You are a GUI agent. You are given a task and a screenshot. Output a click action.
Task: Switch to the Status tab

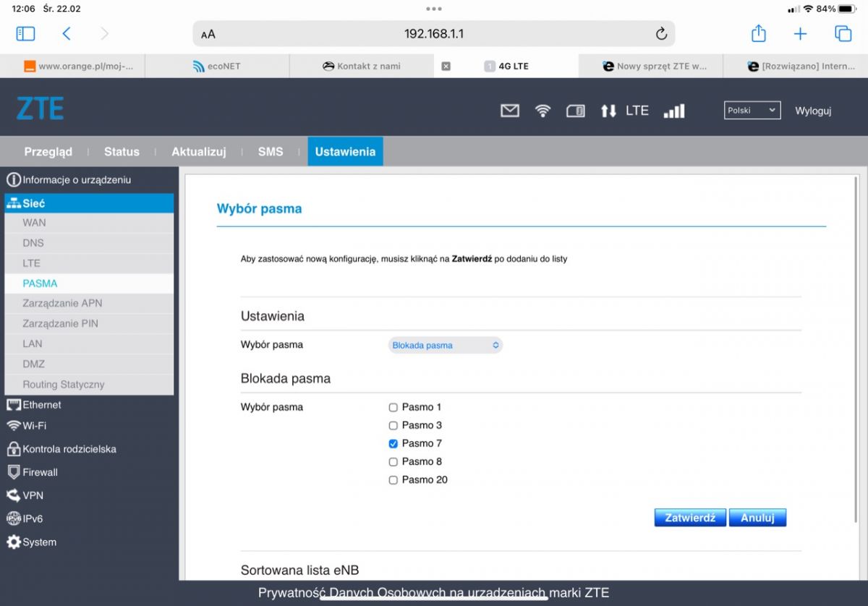[x=122, y=152]
